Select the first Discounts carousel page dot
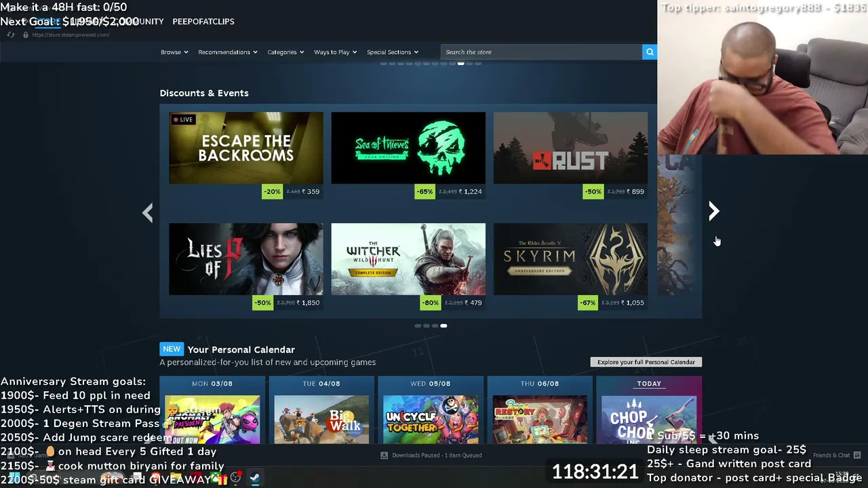Image resolution: width=868 pixels, height=488 pixels. coord(418,326)
